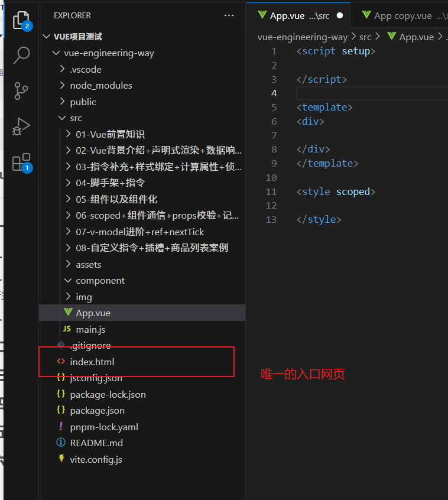Viewport: 448px width, 500px height.
Task: Expand the 01-Vue前置知识 folder
Action: (x=68, y=134)
